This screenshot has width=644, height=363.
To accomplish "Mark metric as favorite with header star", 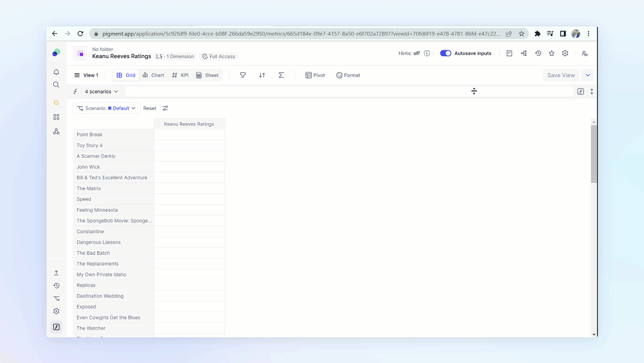I will [x=551, y=53].
